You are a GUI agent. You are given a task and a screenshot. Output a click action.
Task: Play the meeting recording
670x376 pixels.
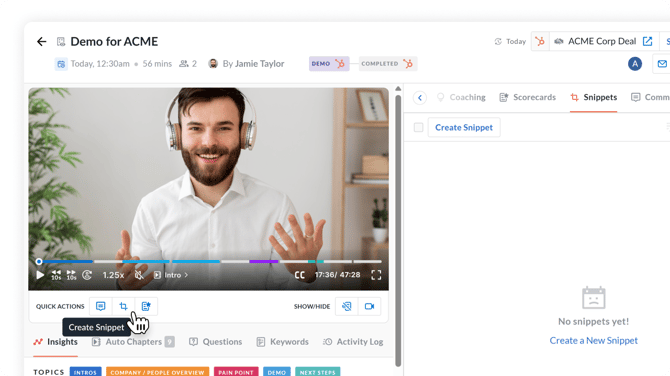pyautogui.click(x=40, y=275)
